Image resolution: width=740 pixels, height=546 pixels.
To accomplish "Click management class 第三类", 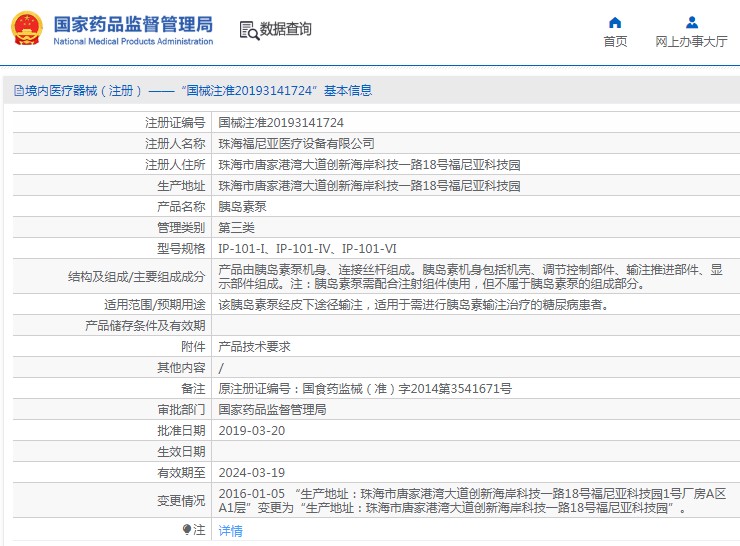I will point(236,227).
